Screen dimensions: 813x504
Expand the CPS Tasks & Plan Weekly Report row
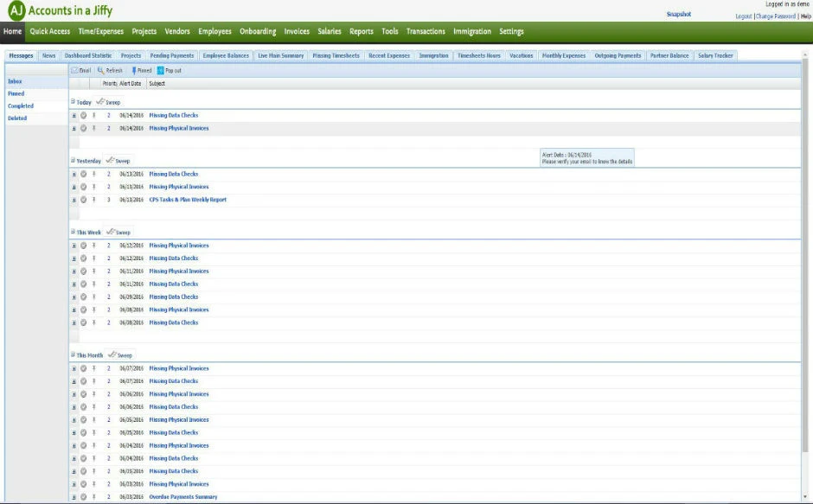tap(74, 201)
